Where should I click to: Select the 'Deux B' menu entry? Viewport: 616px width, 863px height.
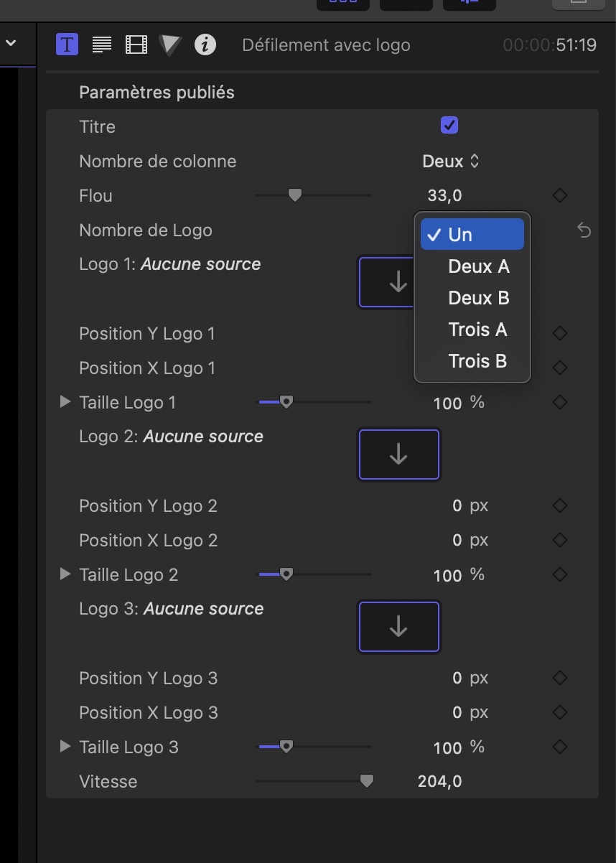point(478,298)
